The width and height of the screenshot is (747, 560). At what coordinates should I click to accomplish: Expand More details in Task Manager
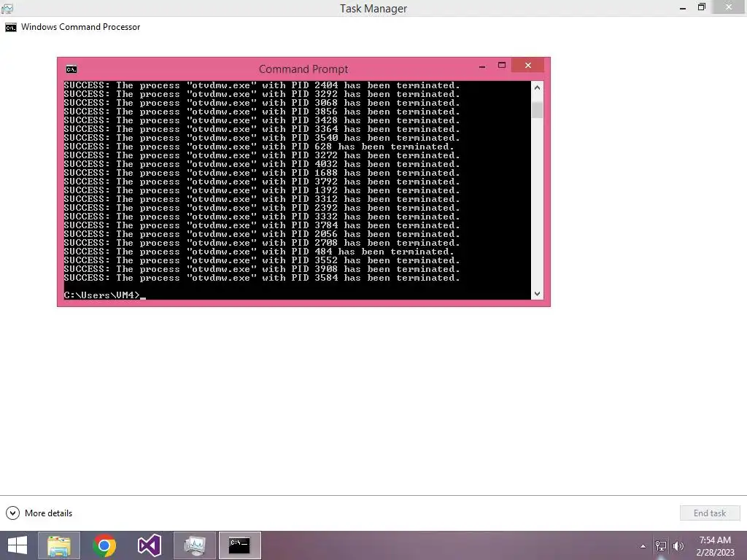pyautogui.click(x=39, y=513)
